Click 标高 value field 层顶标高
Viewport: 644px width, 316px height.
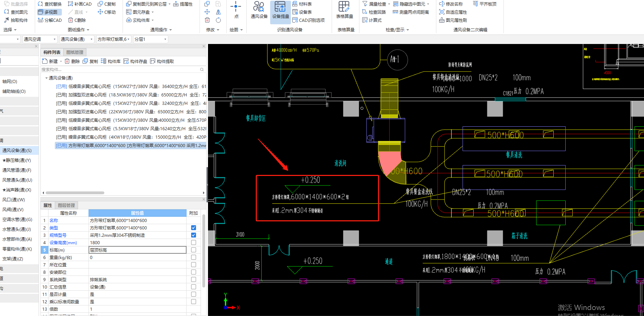coord(137,250)
